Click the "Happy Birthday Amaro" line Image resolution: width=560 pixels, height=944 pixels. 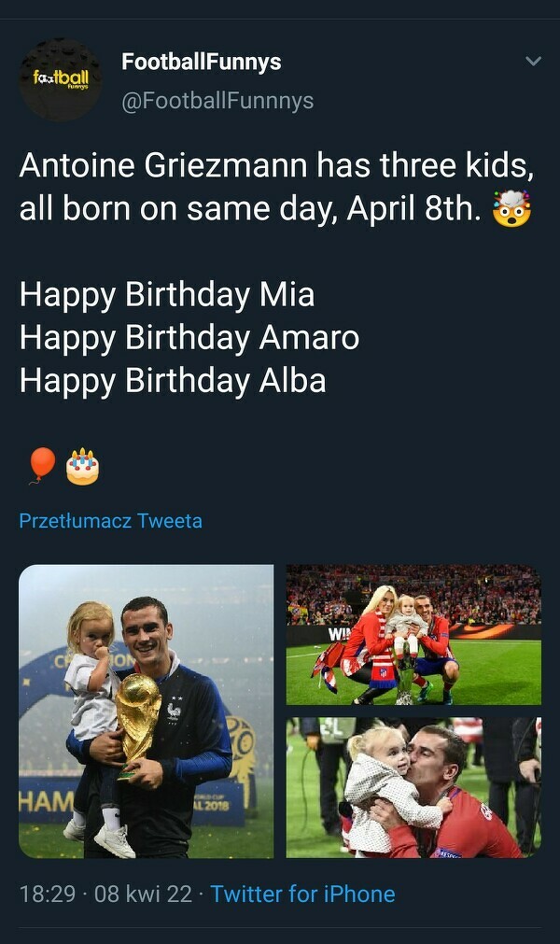[x=189, y=337]
